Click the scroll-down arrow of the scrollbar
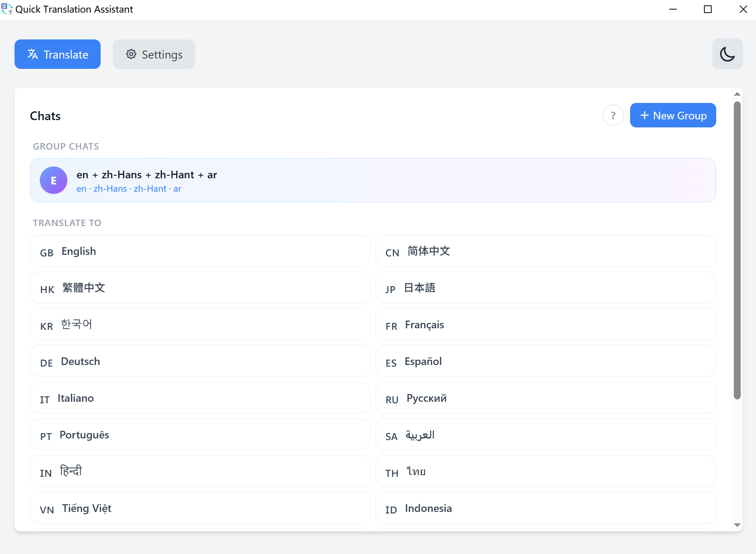The width and height of the screenshot is (756, 554). click(737, 525)
